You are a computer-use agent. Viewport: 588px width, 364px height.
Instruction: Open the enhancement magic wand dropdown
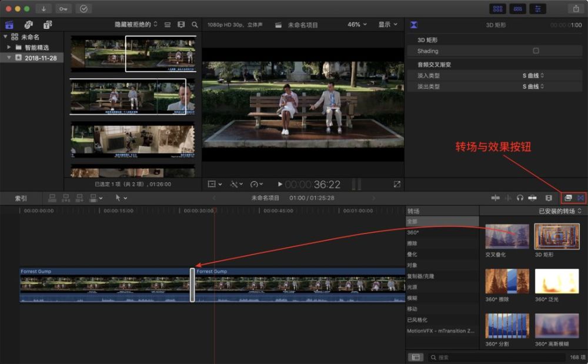(236, 184)
